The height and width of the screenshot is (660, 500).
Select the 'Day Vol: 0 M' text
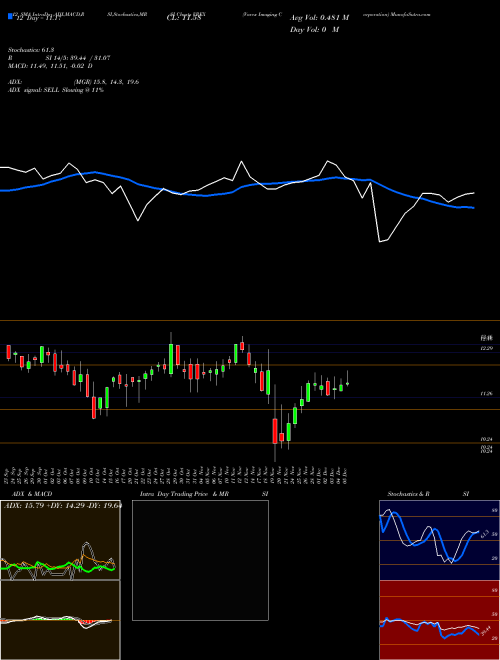click(x=314, y=30)
